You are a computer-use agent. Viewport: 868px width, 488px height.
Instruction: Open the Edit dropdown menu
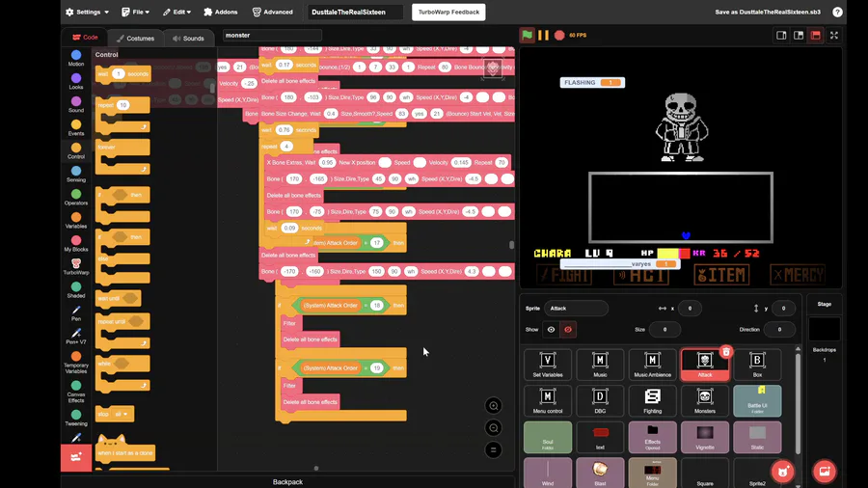[176, 12]
